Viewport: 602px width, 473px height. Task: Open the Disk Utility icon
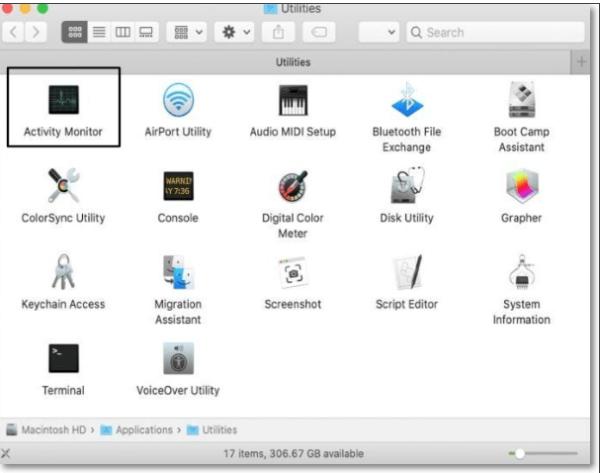point(407,185)
